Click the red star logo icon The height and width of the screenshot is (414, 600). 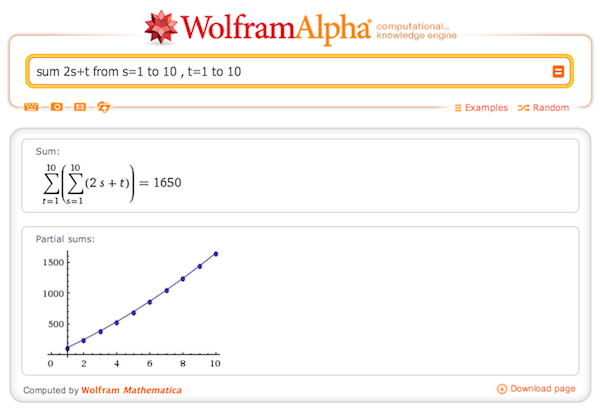tap(161, 27)
